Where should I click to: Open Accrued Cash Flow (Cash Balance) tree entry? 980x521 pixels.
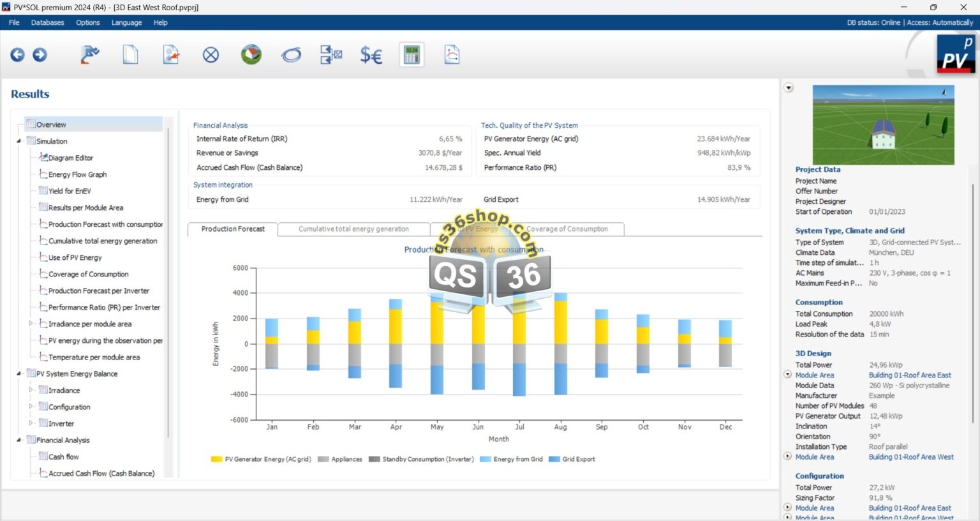(x=101, y=473)
